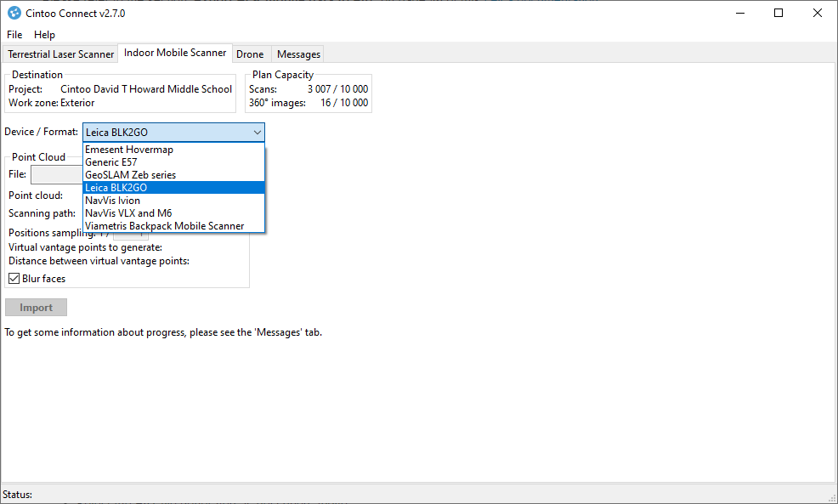838x504 pixels.
Task: Toggle the Blur faces checkbox
Action: (x=14, y=279)
